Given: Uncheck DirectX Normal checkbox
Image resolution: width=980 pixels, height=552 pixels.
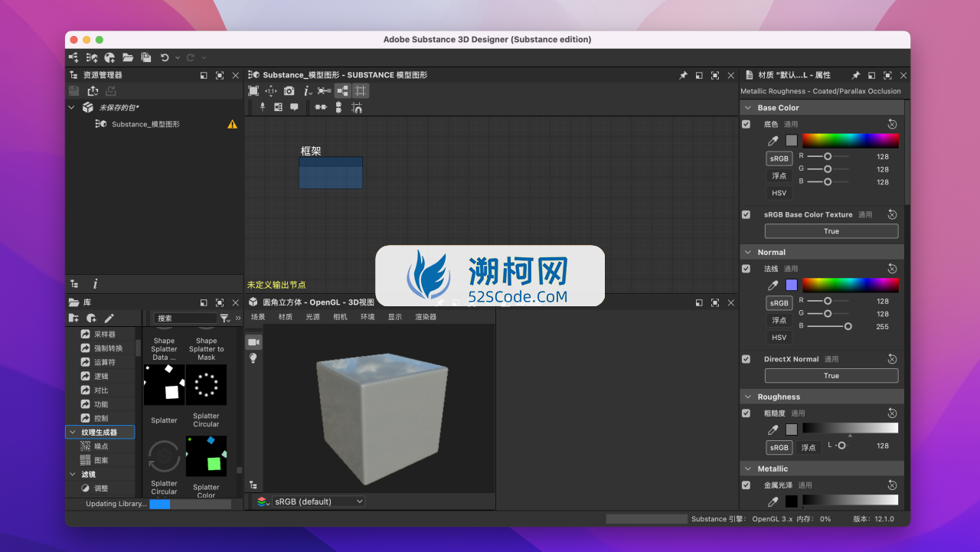Looking at the screenshot, I should tap(746, 359).
